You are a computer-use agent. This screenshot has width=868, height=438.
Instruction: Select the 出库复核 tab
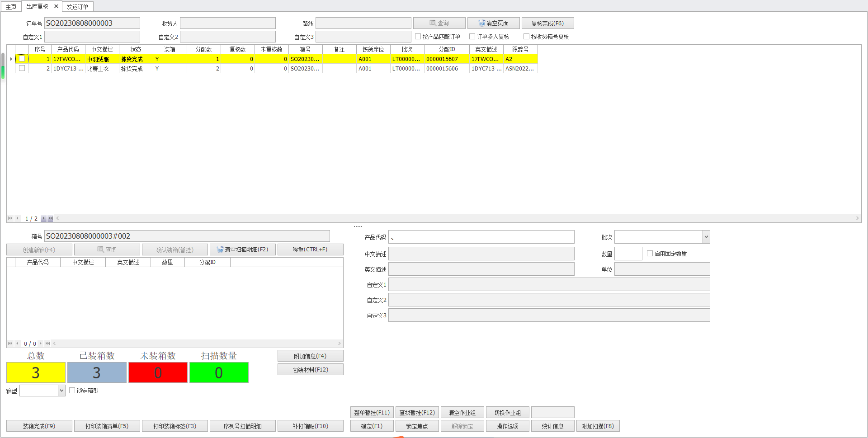tap(37, 6)
